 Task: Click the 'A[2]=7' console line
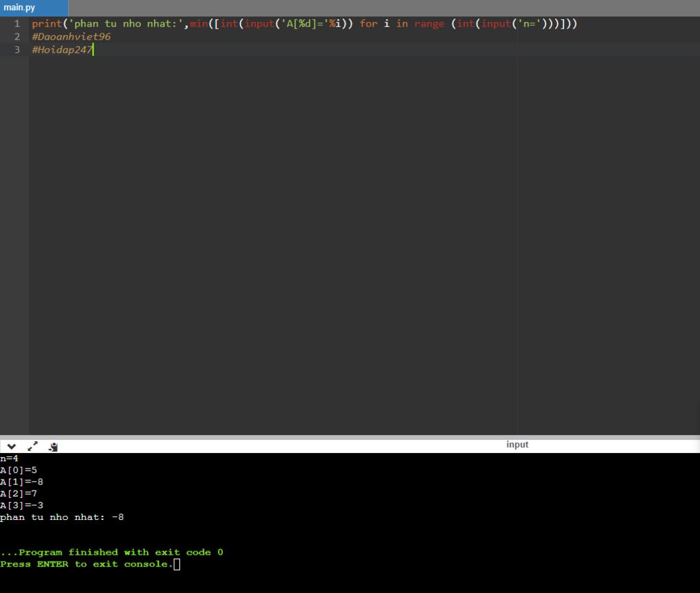click(18, 493)
